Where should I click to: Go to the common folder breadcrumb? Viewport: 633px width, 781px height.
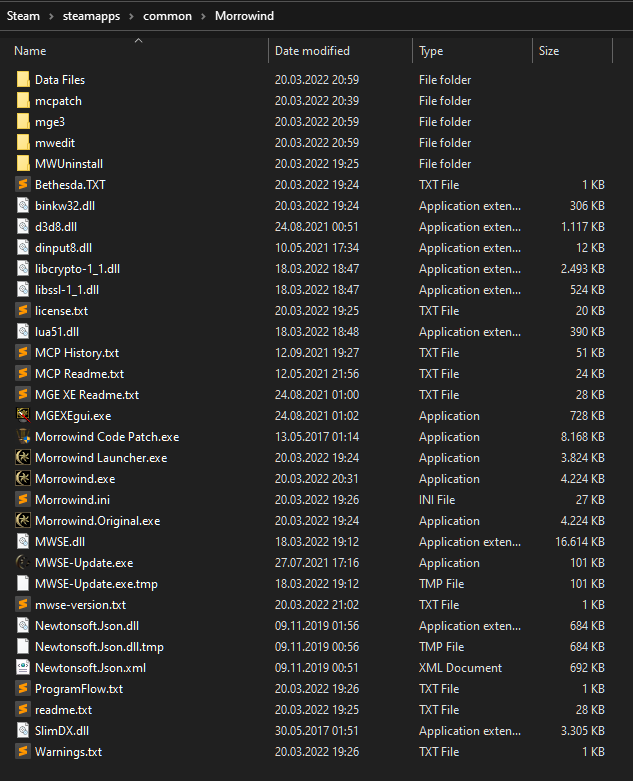coord(169,17)
